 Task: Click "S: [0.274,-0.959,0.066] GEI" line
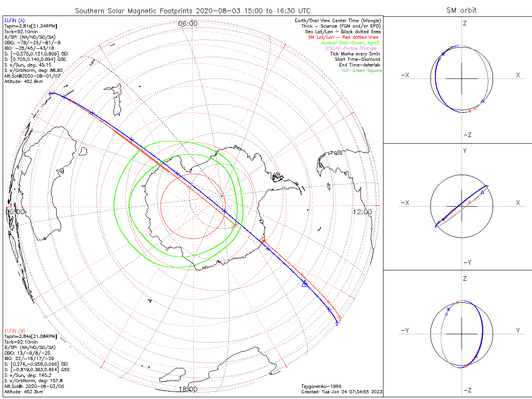(35, 364)
